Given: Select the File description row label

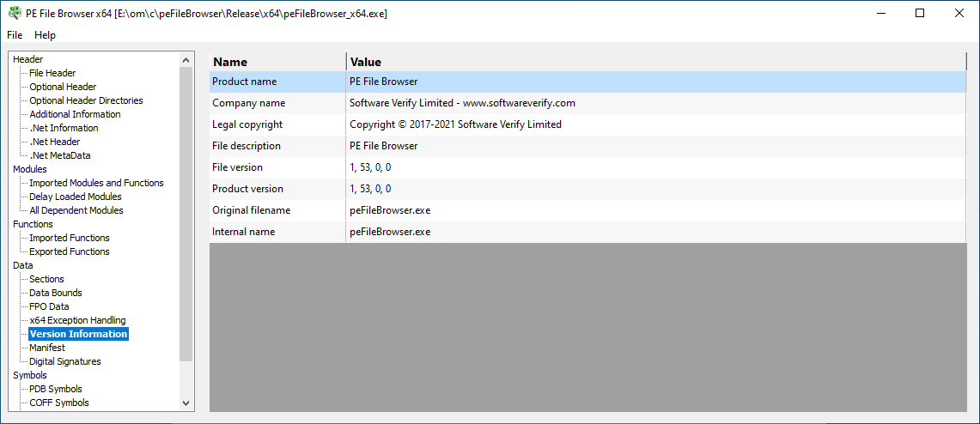Looking at the screenshot, I should point(247,146).
